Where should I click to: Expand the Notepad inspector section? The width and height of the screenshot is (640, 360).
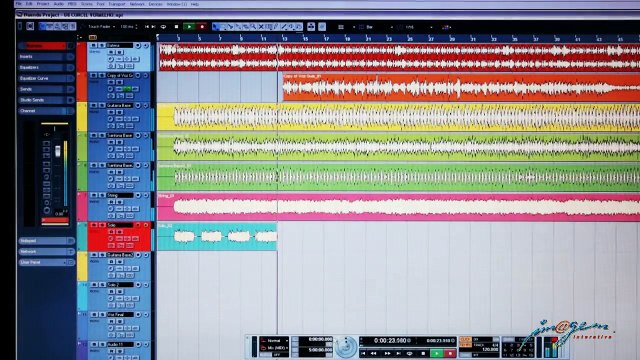(46, 241)
